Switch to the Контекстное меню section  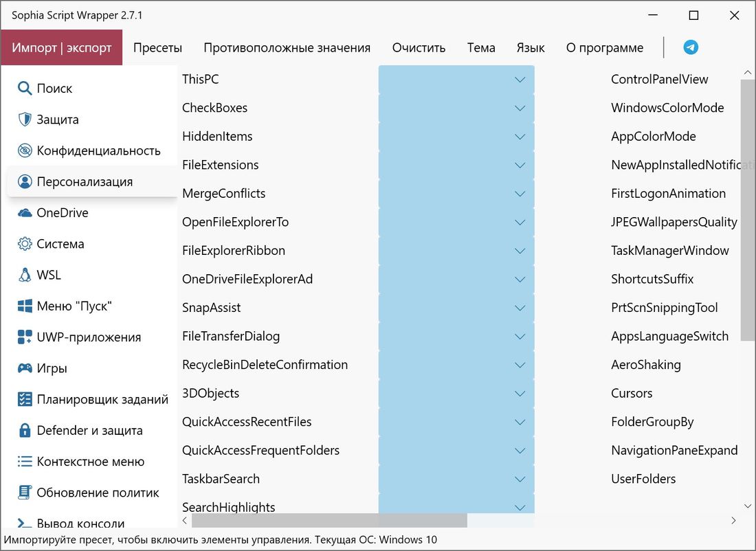pos(84,461)
